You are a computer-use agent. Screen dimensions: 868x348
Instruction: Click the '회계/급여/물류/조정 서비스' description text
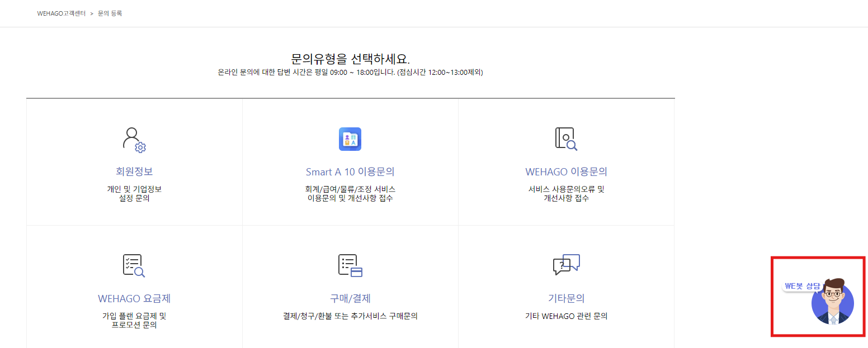[350, 189]
